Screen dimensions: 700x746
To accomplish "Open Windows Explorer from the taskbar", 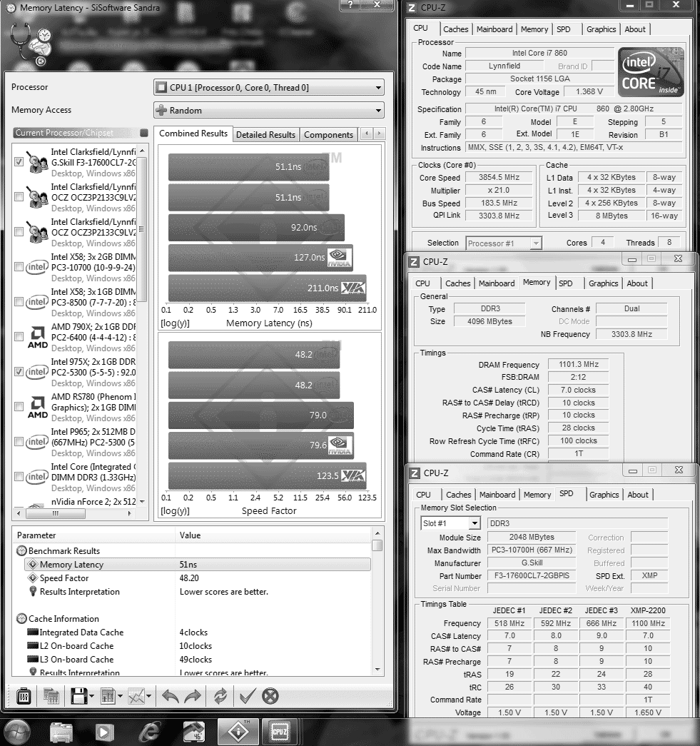I will [x=61, y=732].
